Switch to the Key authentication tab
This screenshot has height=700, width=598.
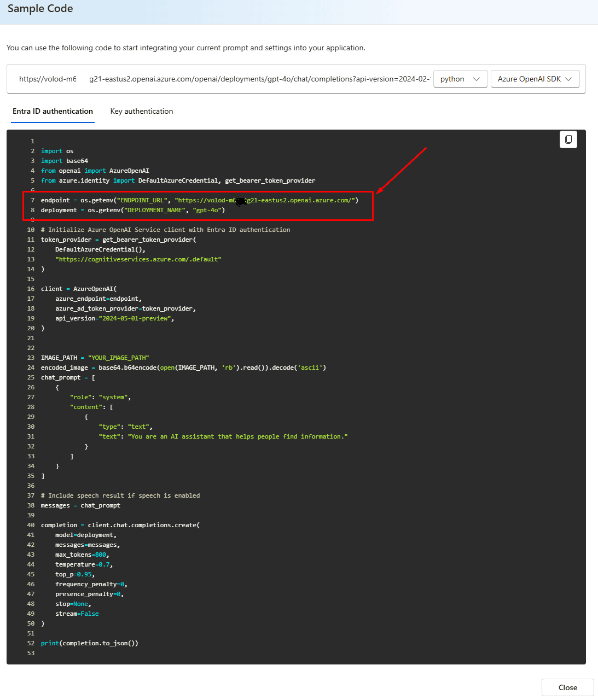(142, 111)
